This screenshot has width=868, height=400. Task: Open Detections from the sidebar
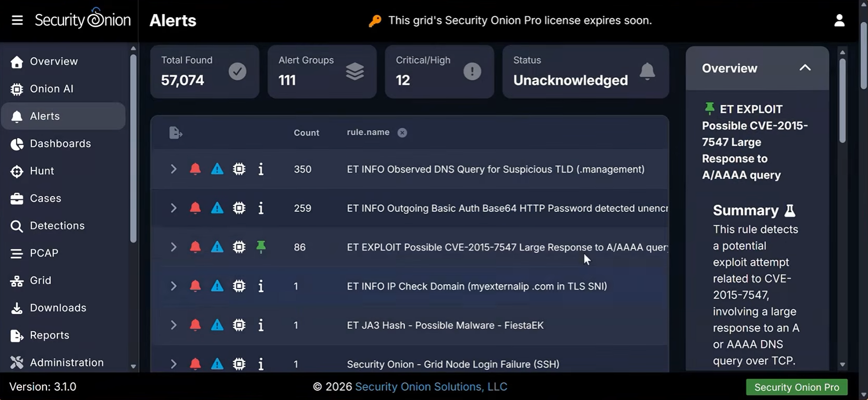pos(63,226)
